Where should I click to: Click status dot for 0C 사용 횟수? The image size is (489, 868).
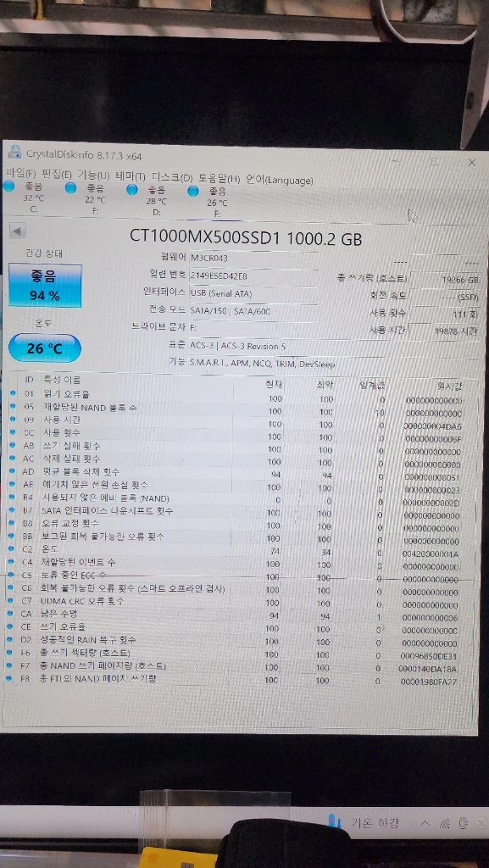click(x=13, y=432)
